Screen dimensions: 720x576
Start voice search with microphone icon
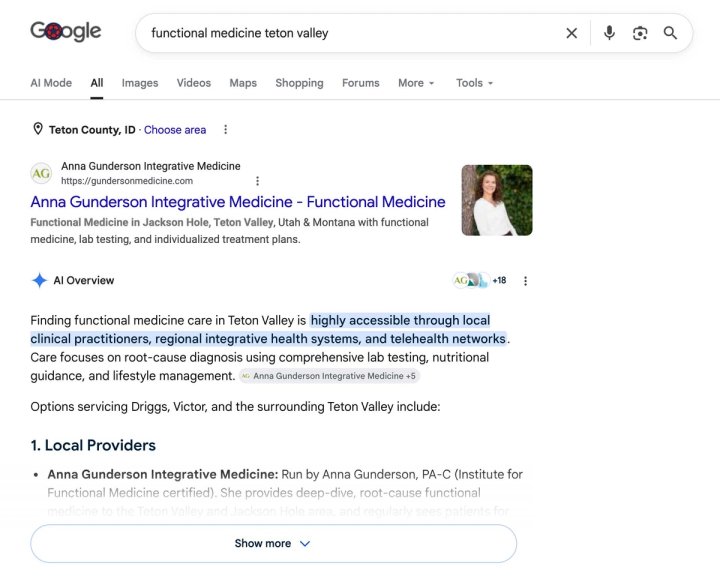609,33
